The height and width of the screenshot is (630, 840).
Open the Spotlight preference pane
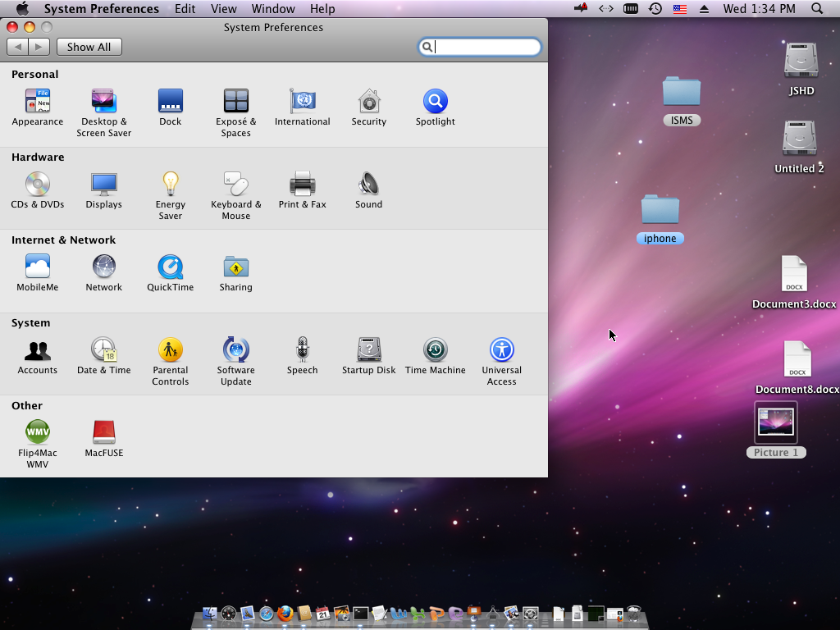[x=435, y=107]
